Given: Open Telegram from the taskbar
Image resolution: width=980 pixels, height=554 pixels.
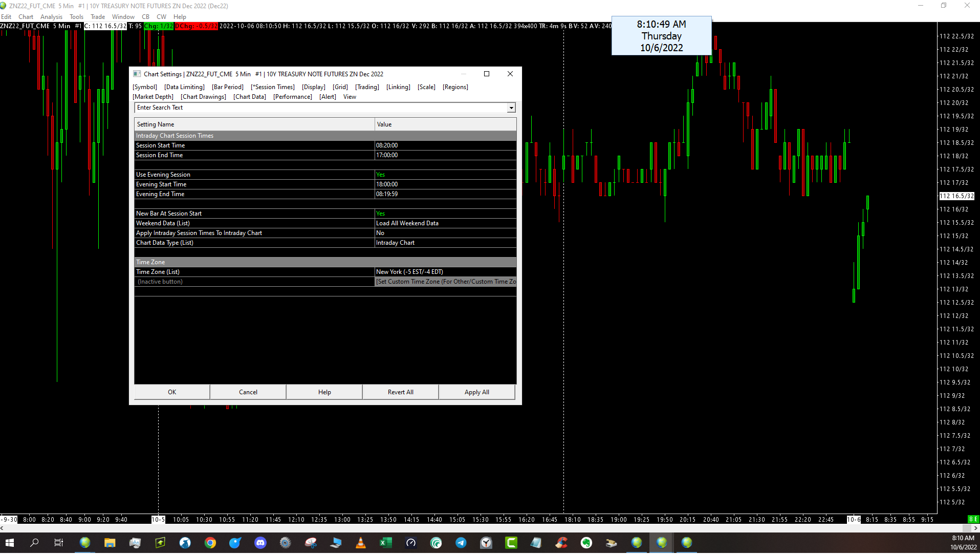Looking at the screenshot, I should (x=461, y=543).
